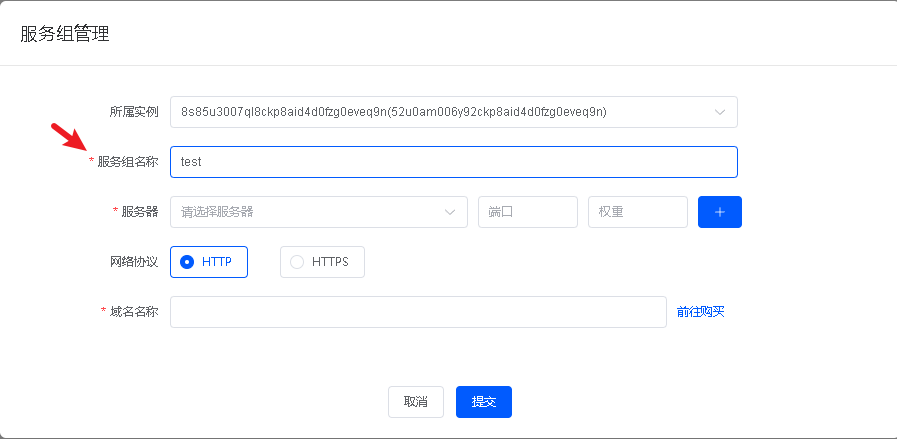Choose the HTTPS protocol radio option

[322, 262]
